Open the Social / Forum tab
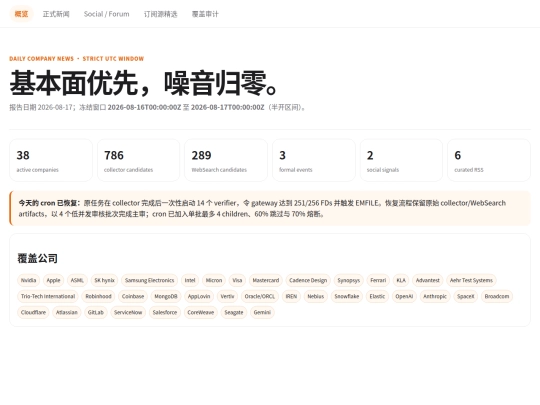 coord(106,14)
